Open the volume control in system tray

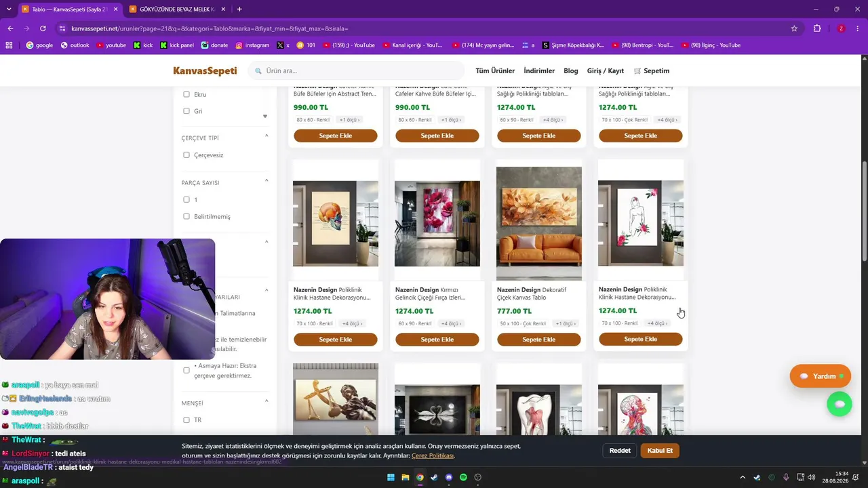[812, 477]
